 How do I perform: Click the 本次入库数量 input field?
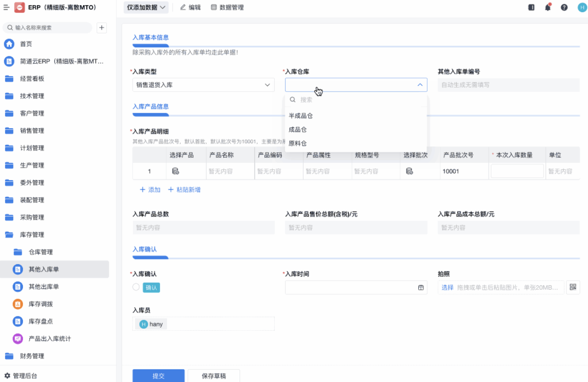coord(517,171)
